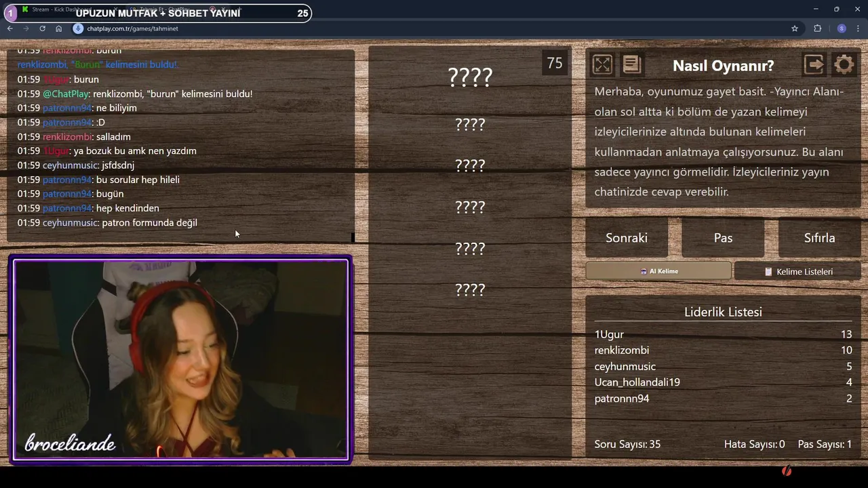868x488 pixels.
Task: Click Pas Sayısı: 1 counter
Action: point(825,445)
